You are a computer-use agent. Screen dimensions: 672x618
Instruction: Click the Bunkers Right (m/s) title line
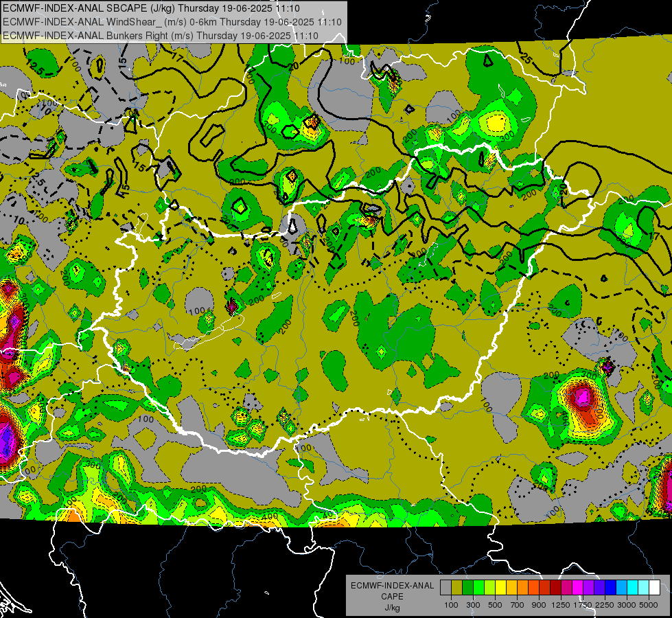click(x=161, y=36)
